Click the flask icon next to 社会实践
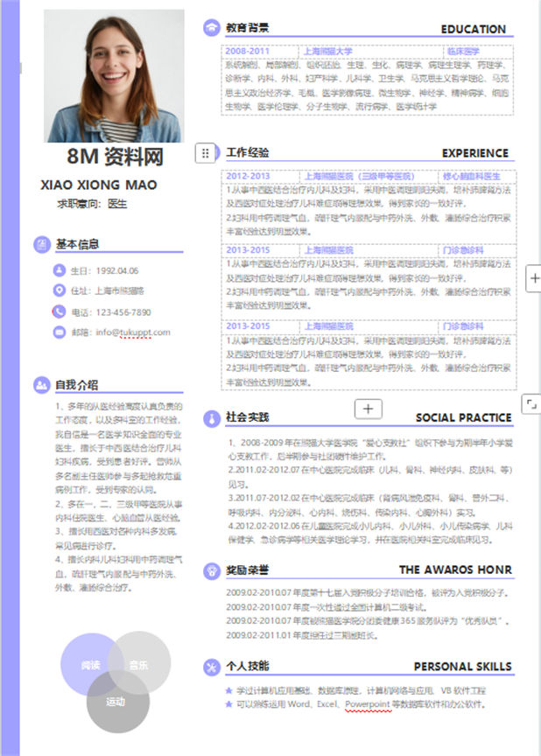The width and height of the screenshot is (541, 756). click(211, 418)
